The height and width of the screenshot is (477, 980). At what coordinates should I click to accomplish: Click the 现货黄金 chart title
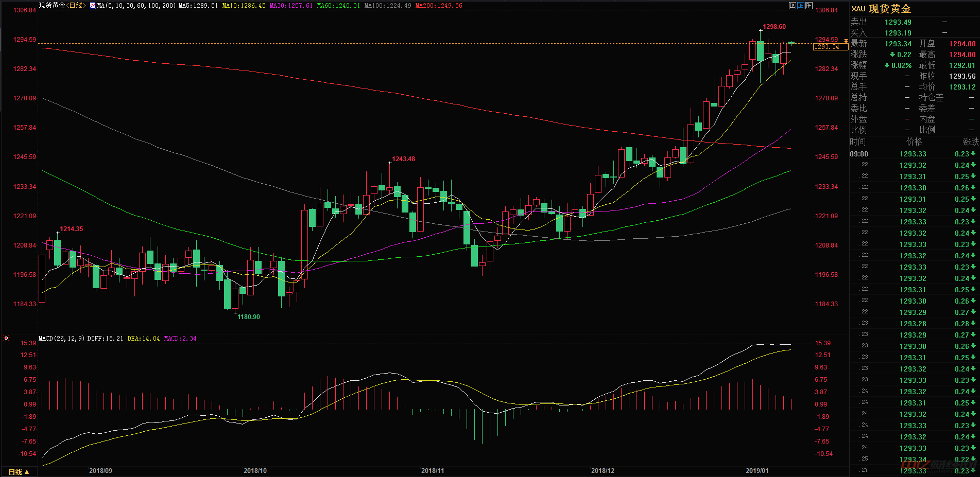click(x=52, y=6)
